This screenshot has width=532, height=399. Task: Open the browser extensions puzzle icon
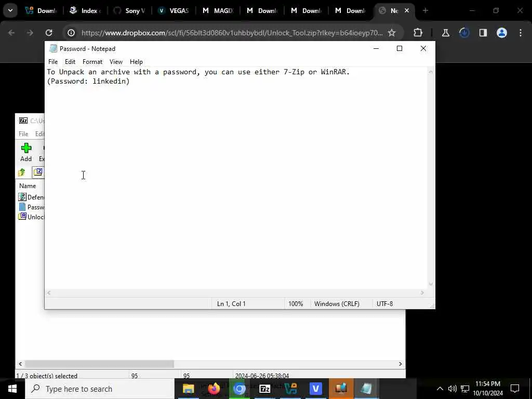tap(418, 33)
